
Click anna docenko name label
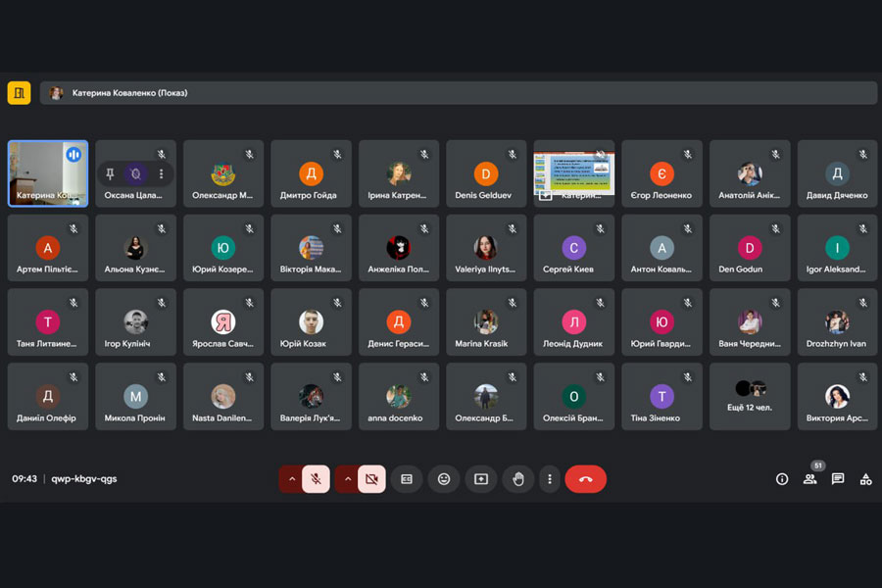(x=395, y=418)
